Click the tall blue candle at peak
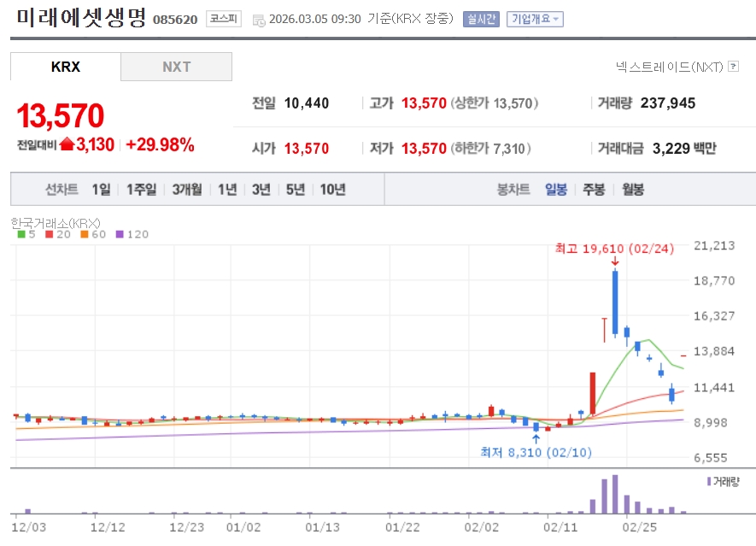This screenshot has height=546, width=756. [615, 302]
